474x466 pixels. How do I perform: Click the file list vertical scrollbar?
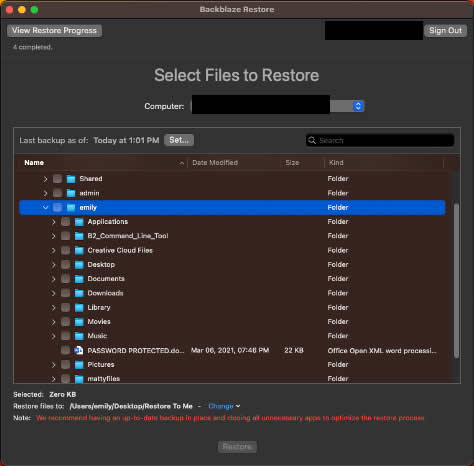(x=456, y=281)
